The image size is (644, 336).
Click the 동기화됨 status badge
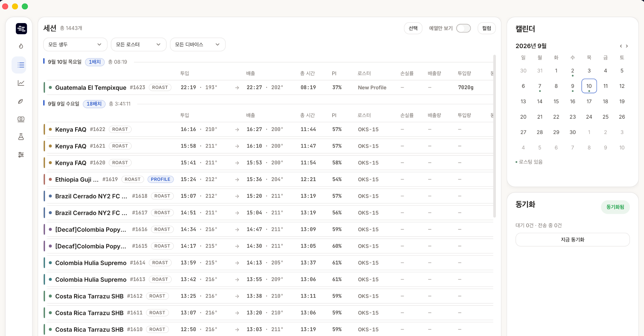coord(615,207)
